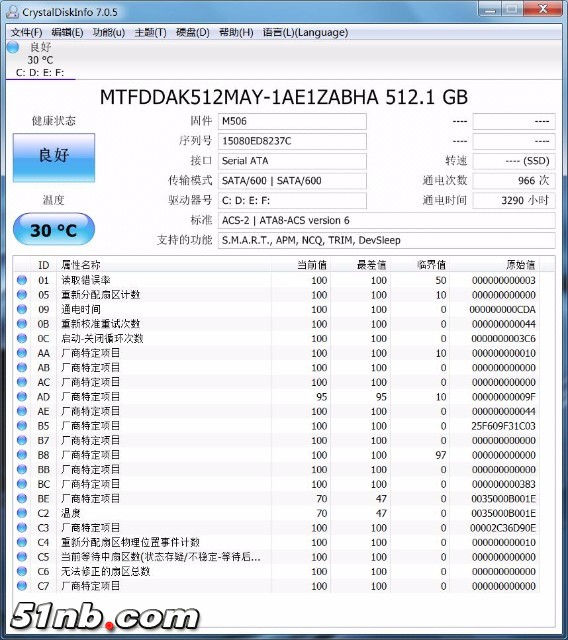
Task: Open the 主题(T) menu
Action: (151, 33)
